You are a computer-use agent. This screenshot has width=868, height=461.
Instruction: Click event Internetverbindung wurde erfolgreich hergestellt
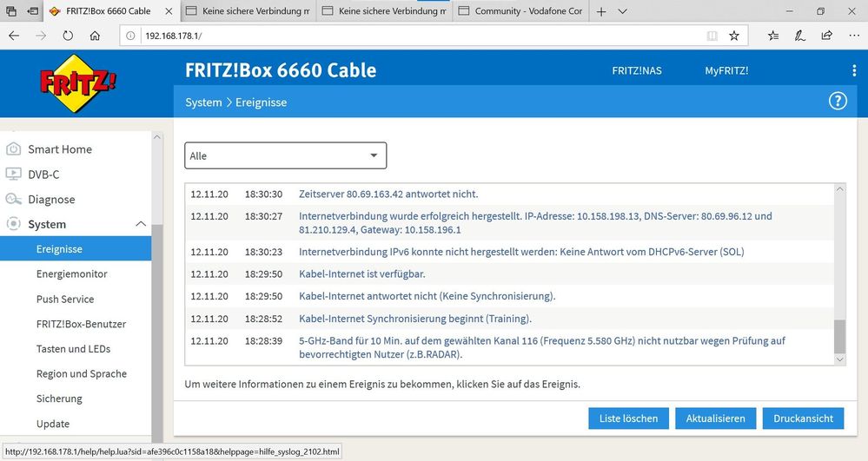535,223
